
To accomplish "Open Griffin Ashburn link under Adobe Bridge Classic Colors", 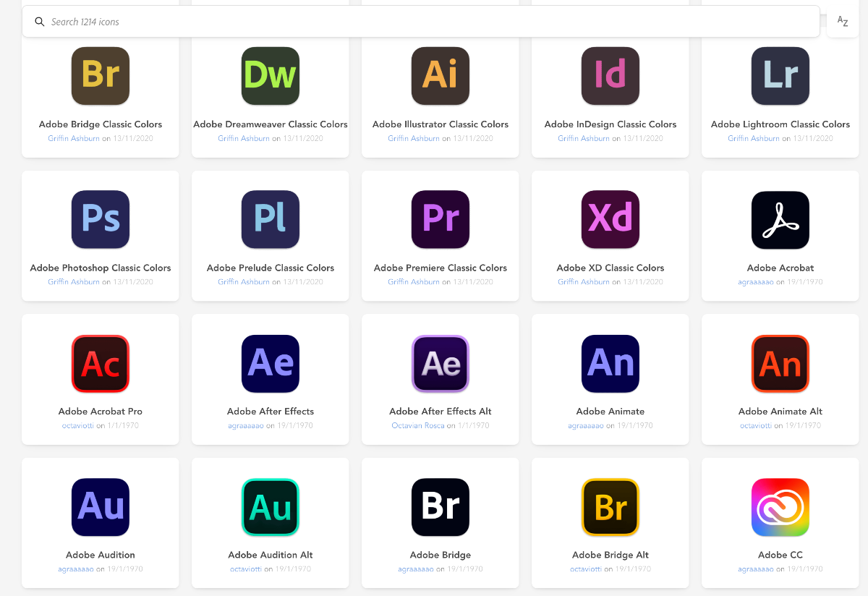I will pyautogui.click(x=74, y=138).
